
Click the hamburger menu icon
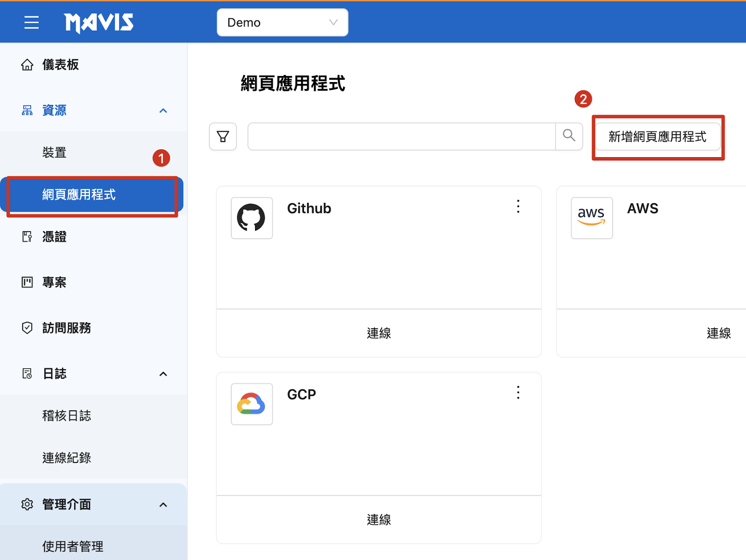pos(31,22)
